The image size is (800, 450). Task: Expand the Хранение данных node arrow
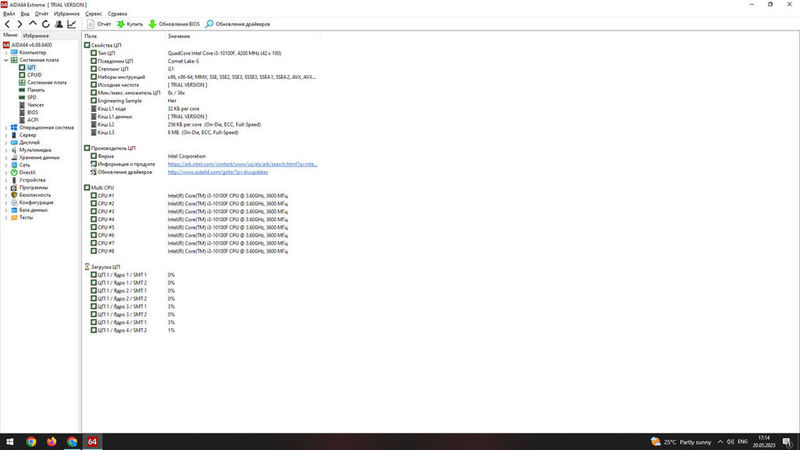click(x=6, y=158)
